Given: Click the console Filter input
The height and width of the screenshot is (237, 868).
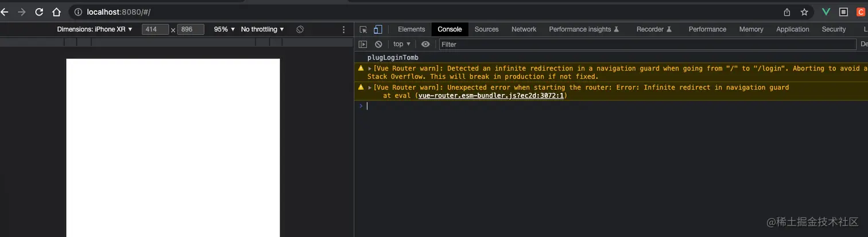Looking at the screenshot, I should [x=647, y=44].
